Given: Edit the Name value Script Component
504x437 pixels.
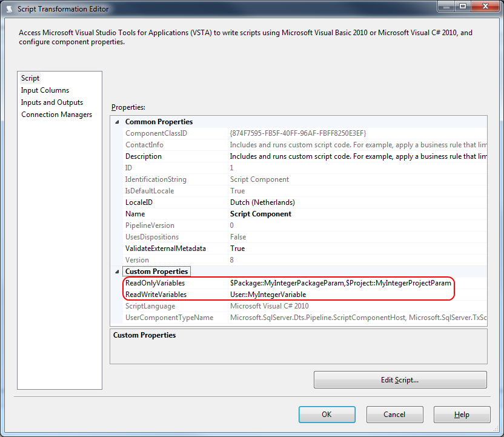Looking at the screenshot, I should coord(260,214).
